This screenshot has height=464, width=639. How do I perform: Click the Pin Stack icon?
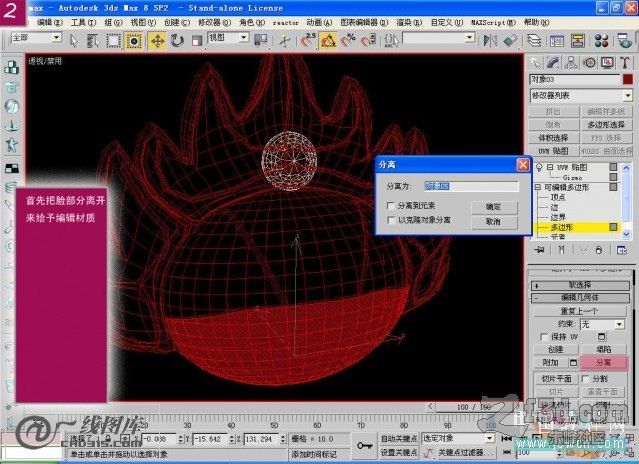(x=540, y=250)
